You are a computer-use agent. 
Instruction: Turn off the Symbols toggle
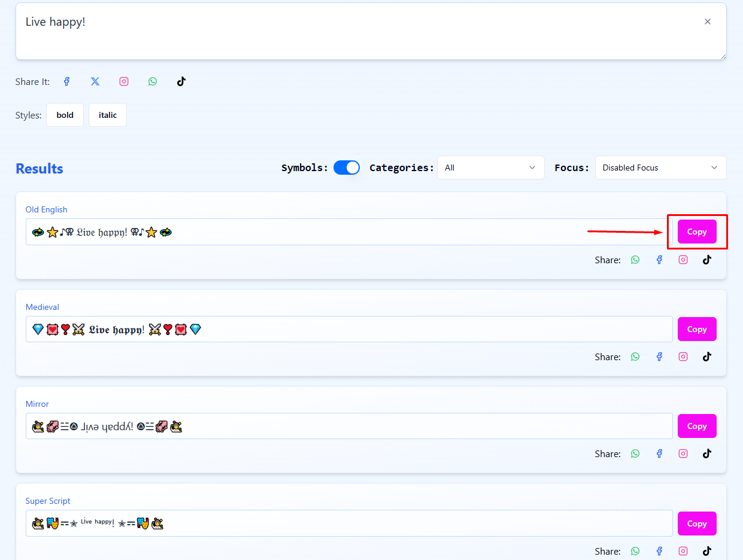coord(346,168)
